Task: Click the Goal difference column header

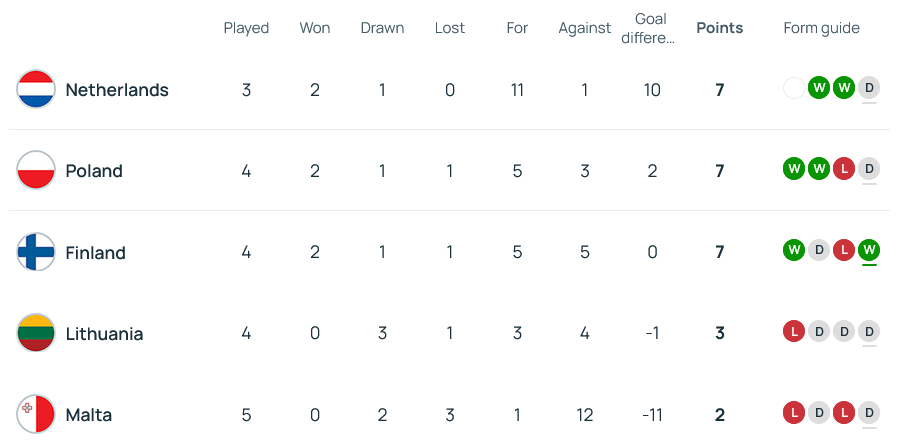Action: click(x=651, y=28)
